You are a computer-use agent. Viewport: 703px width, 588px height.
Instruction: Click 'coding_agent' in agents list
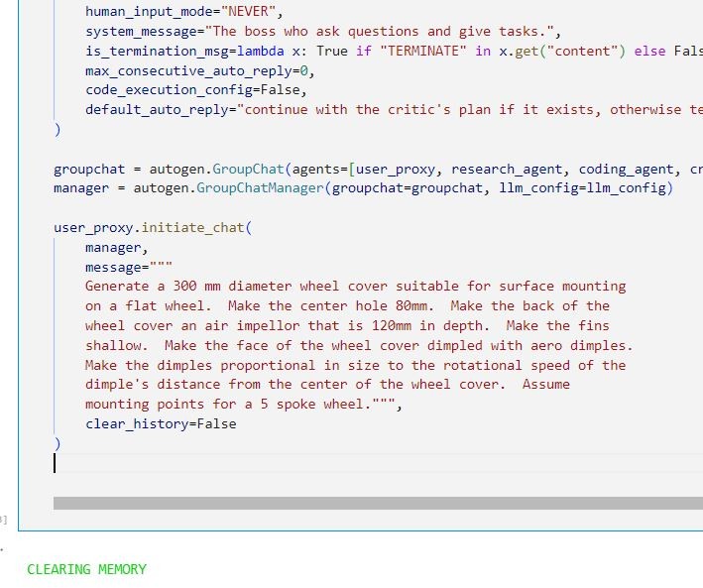[x=626, y=170]
